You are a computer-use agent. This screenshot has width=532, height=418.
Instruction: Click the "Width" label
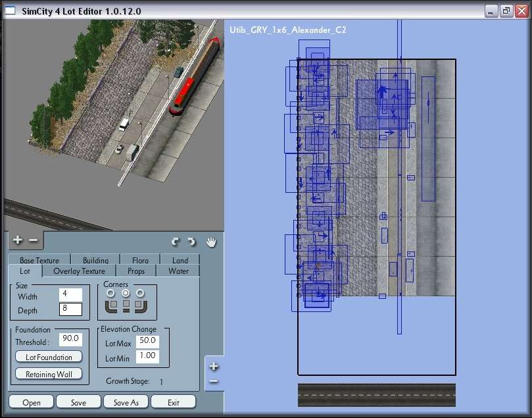tap(28, 297)
